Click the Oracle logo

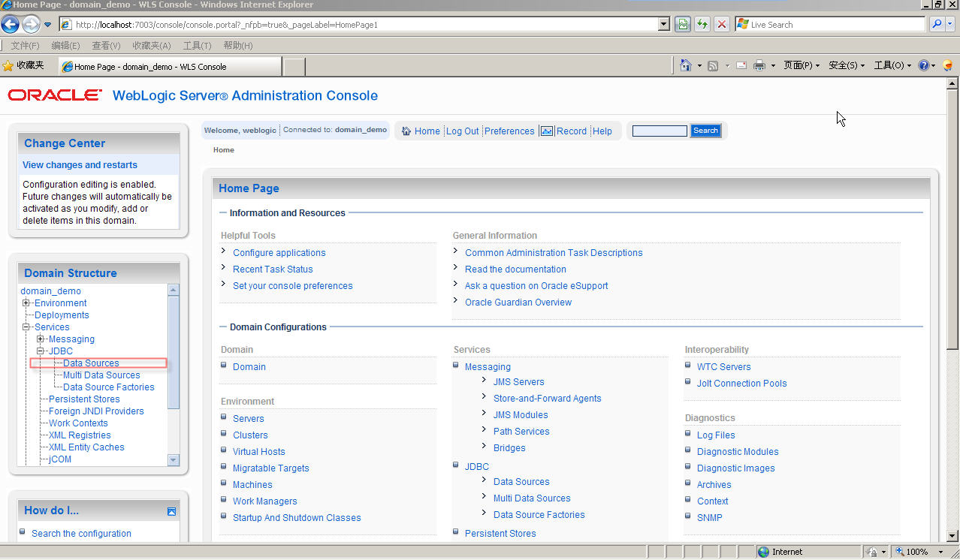point(55,95)
